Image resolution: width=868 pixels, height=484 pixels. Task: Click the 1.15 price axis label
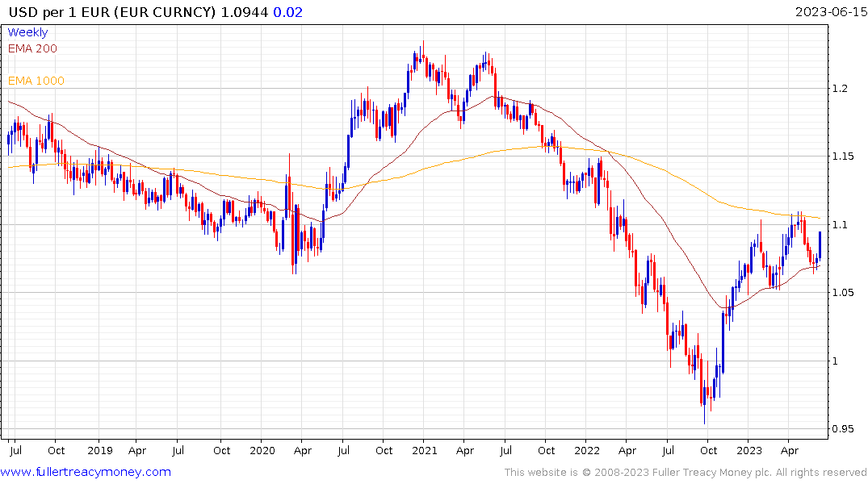[842, 156]
